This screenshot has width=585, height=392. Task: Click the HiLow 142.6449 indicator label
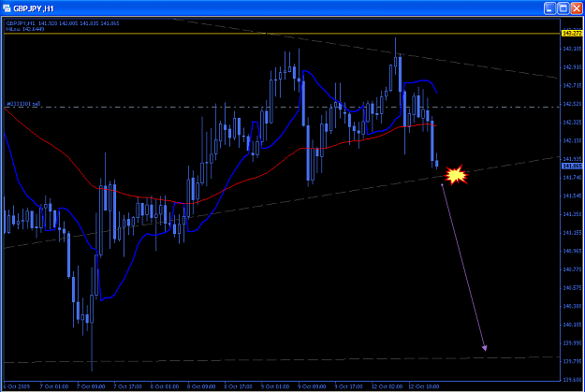(25, 29)
